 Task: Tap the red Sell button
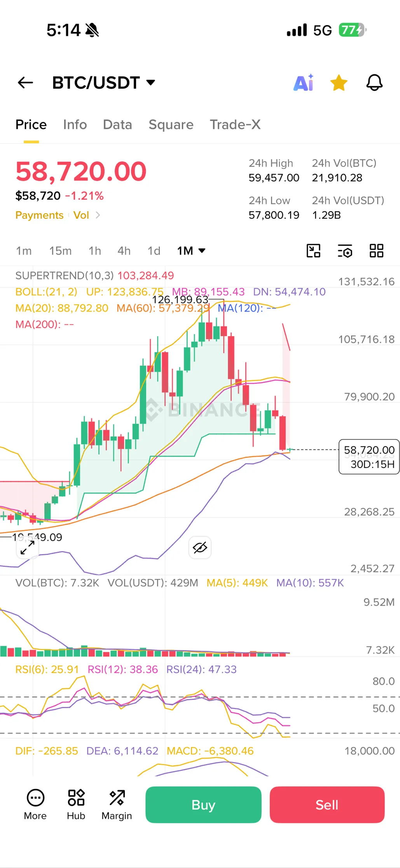(327, 805)
